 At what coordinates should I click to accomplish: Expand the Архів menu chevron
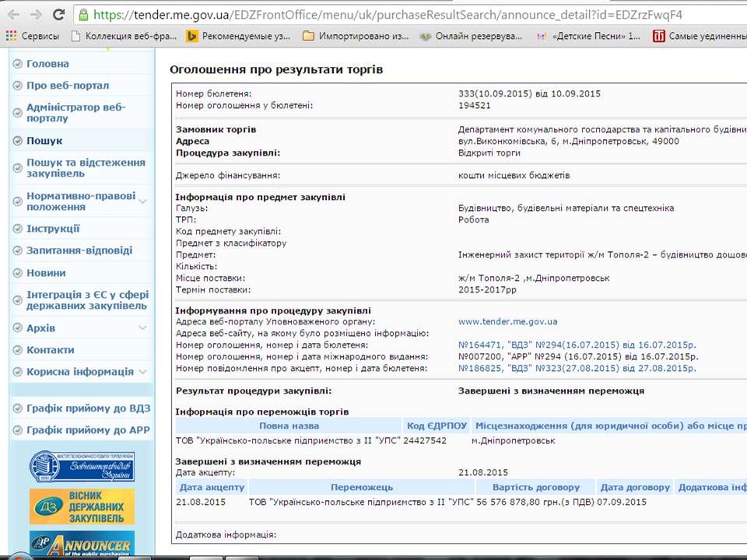[x=142, y=328]
